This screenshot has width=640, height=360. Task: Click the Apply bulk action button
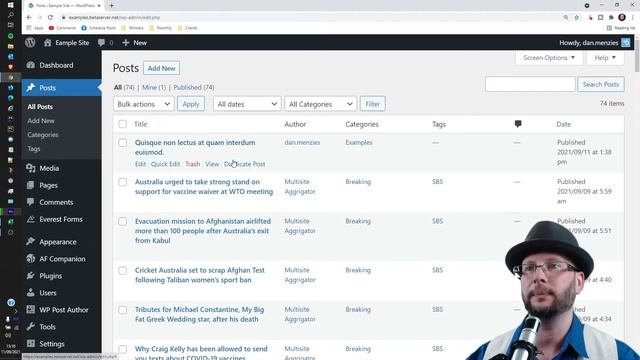coord(191,104)
